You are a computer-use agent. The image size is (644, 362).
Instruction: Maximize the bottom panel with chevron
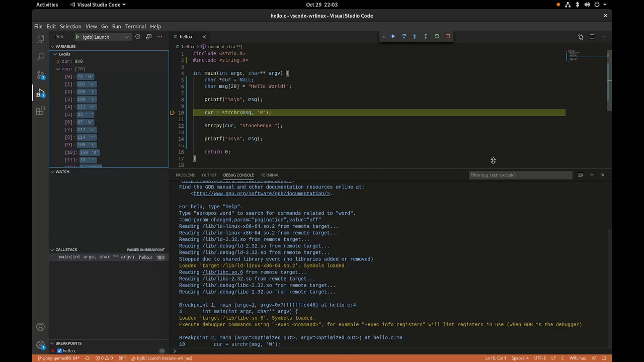[x=592, y=175]
